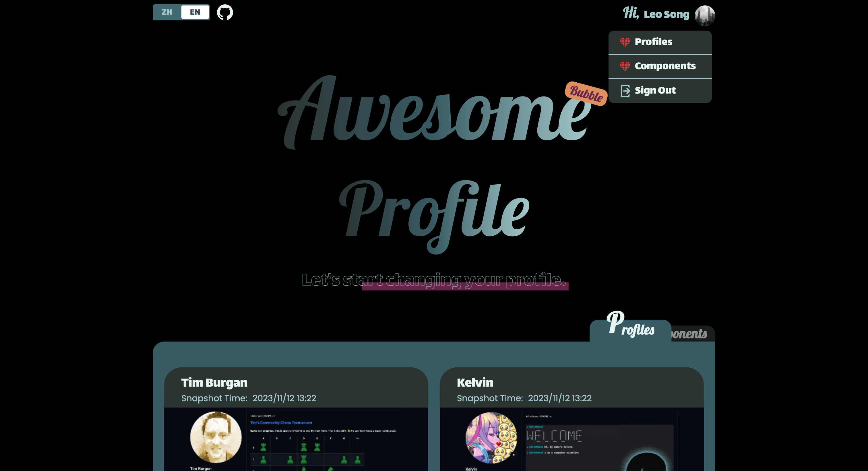Click the heart icon beside Profiles

[625, 42]
